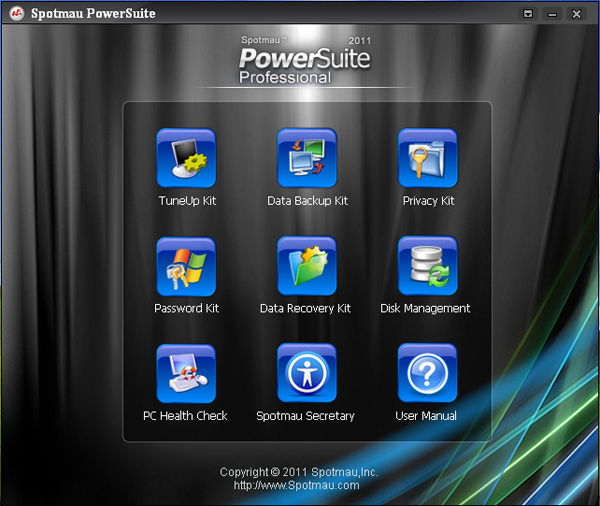Click the "Password Kit" label
Viewport: 600px width, 506px height.
186,308
